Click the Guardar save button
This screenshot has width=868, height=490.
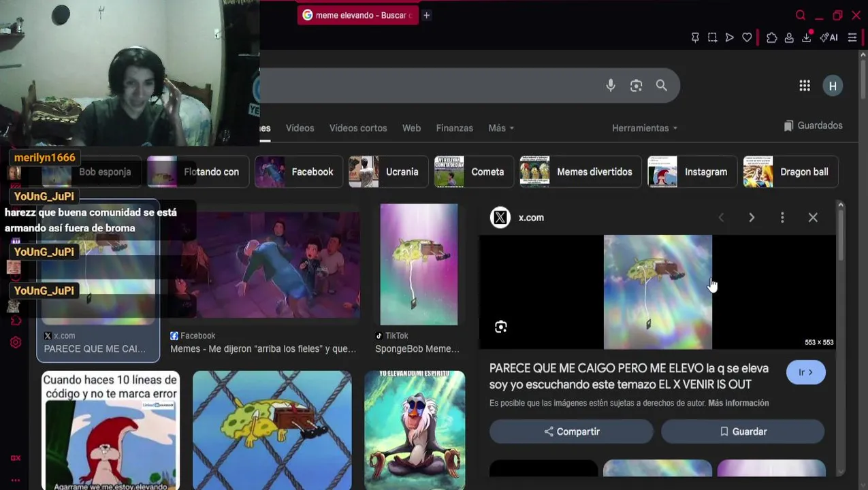click(x=743, y=431)
